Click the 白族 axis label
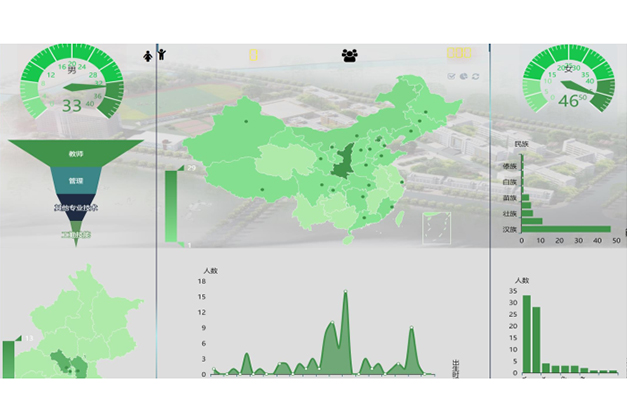 coord(510,182)
